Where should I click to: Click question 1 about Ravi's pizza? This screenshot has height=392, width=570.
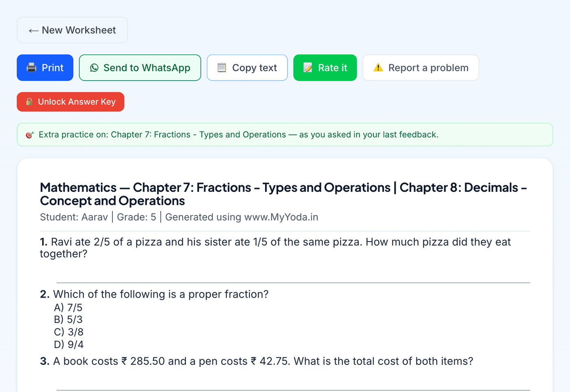[x=275, y=248]
